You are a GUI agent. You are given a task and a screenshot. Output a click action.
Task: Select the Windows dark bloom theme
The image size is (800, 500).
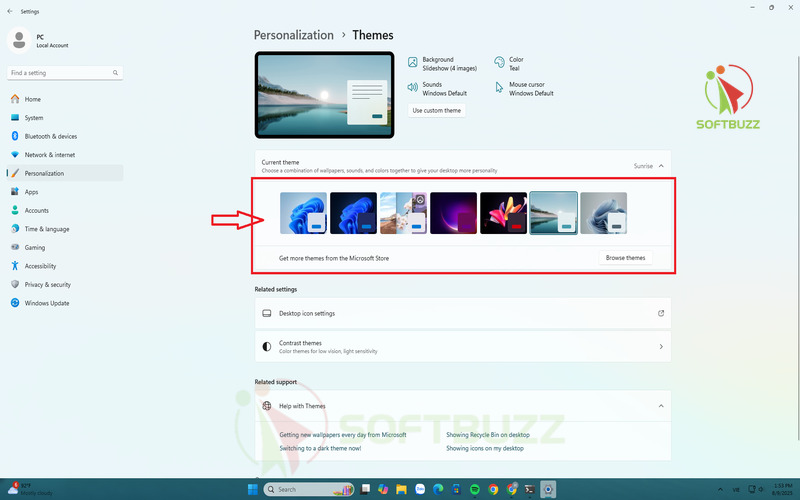353,213
